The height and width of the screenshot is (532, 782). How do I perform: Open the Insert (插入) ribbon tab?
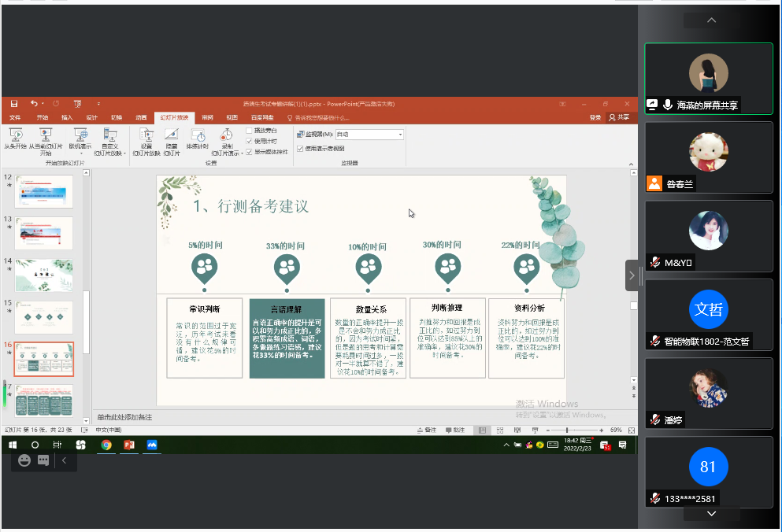[x=67, y=117]
